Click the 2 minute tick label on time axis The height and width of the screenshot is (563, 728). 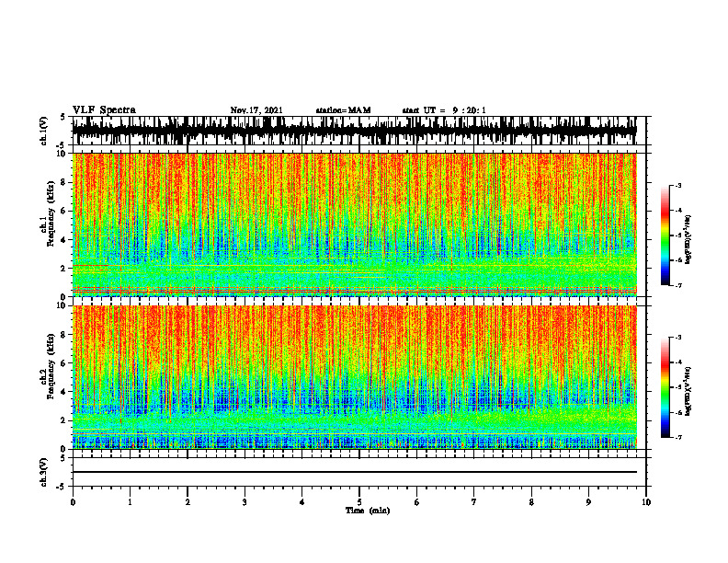(188, 502)
